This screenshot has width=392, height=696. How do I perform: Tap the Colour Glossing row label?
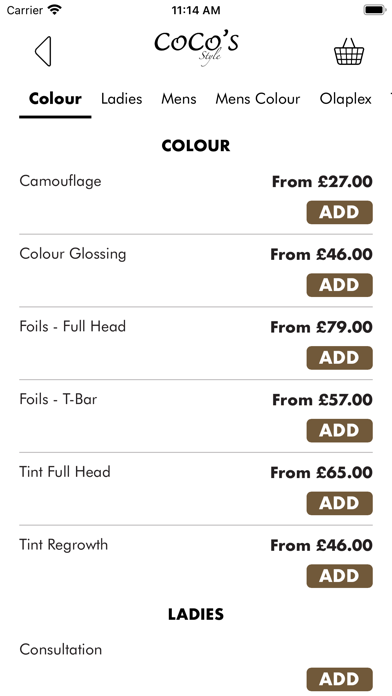tap(73, 254)
